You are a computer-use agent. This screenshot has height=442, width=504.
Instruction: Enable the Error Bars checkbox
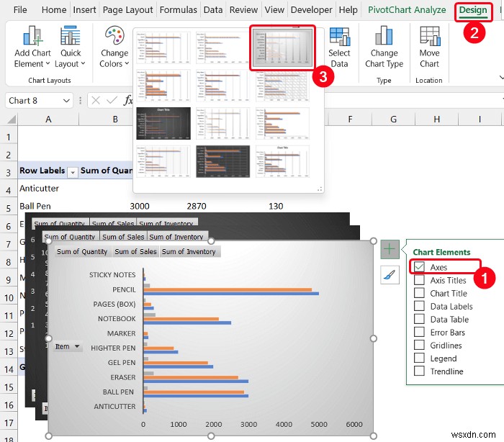(419, 332)
